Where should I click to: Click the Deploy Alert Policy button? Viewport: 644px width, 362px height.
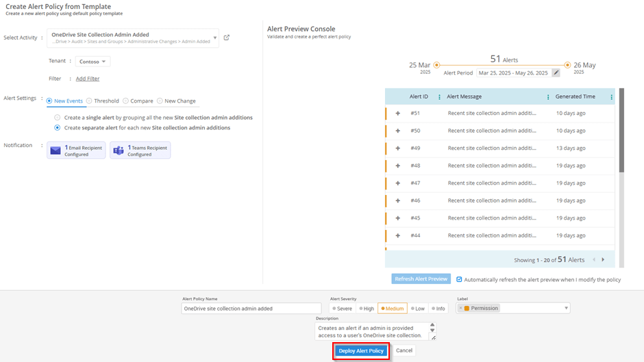click(x=361, y=351)
